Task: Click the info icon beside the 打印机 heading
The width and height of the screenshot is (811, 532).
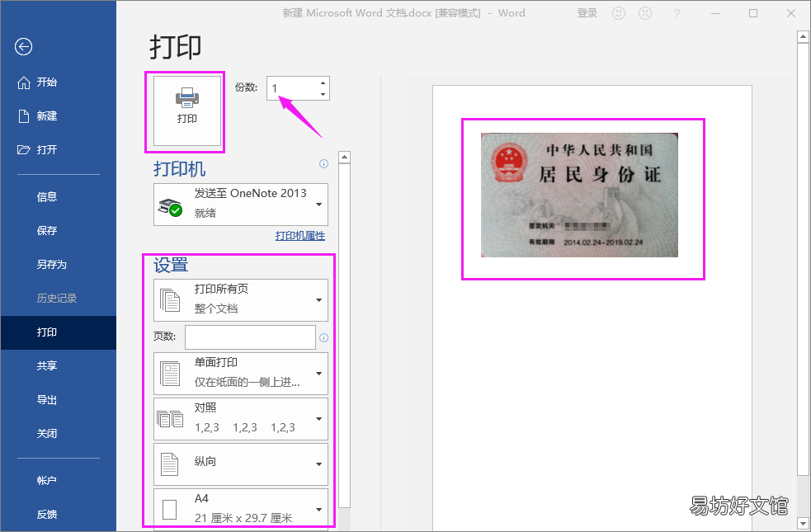Action: 323,164
